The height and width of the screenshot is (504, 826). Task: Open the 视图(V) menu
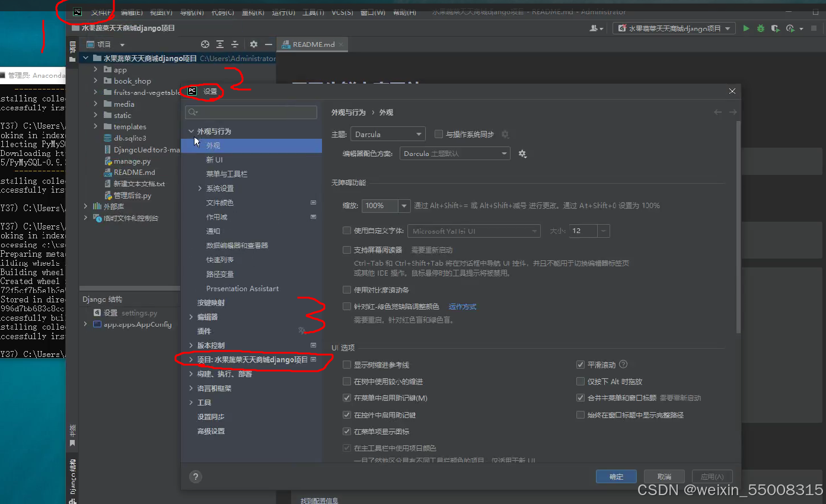[x=161, y=12]
